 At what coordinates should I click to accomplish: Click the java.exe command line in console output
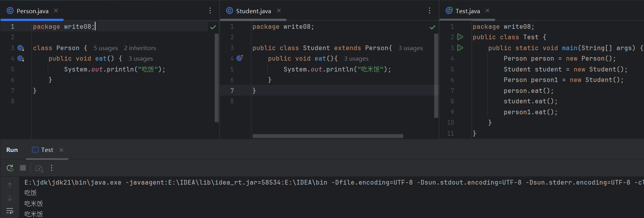[x=334, y=182]
